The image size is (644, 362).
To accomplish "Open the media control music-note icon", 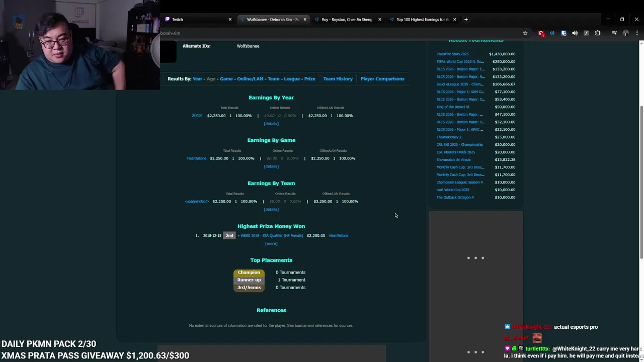I will pos(614,33).
